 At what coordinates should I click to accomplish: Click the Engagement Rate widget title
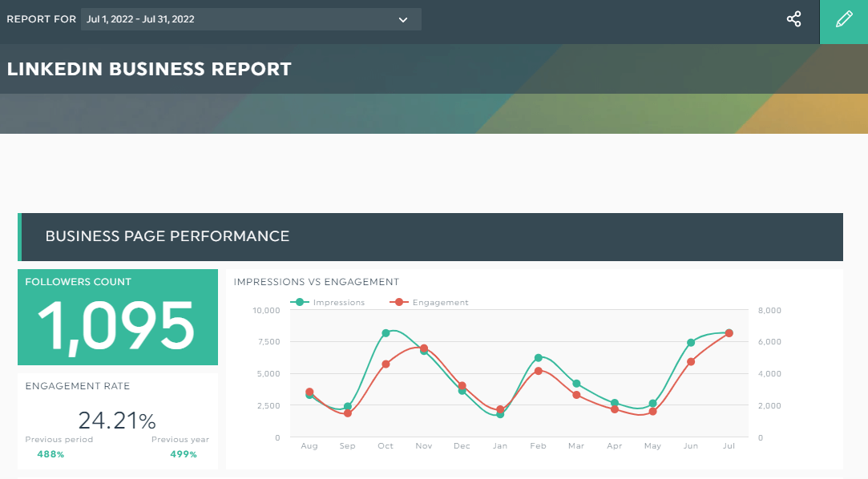point(78,386)
